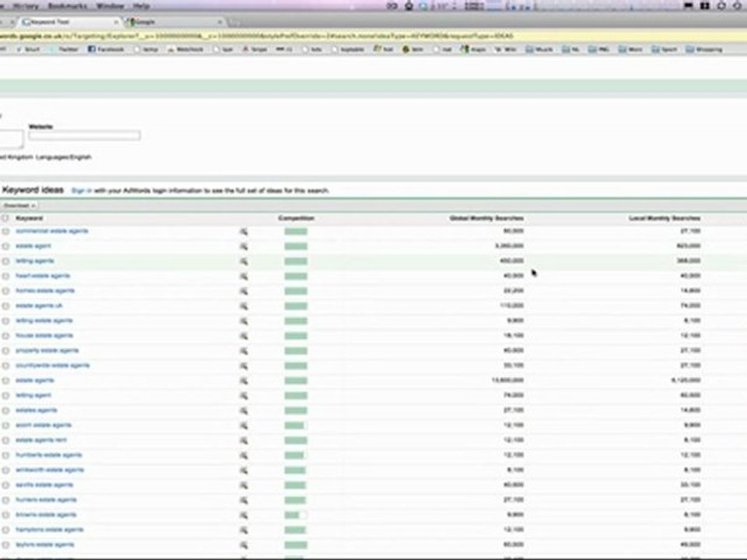Click magnifier icon for letting estate agents
The height and width of the screenshot is (560, 747).
244,321
